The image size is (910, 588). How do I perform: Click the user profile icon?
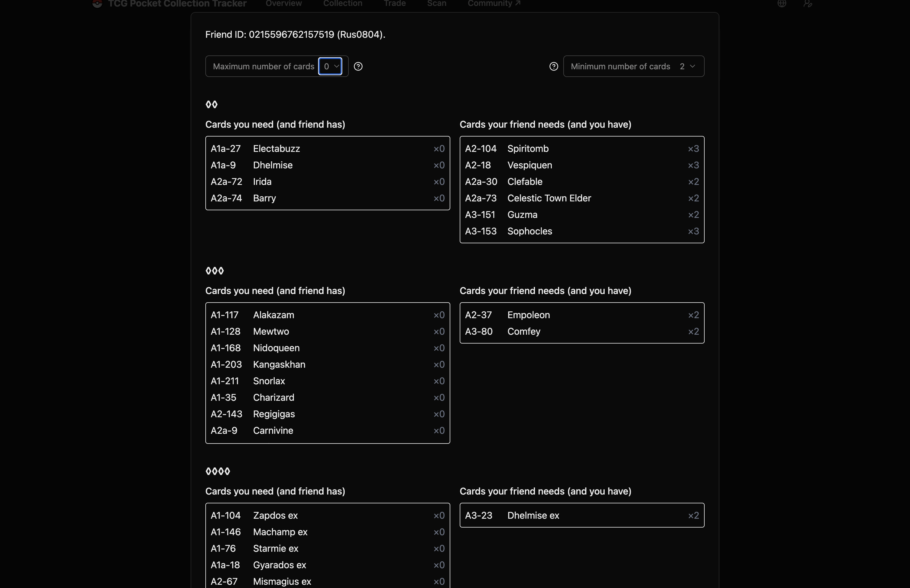[x=807, y=4]
